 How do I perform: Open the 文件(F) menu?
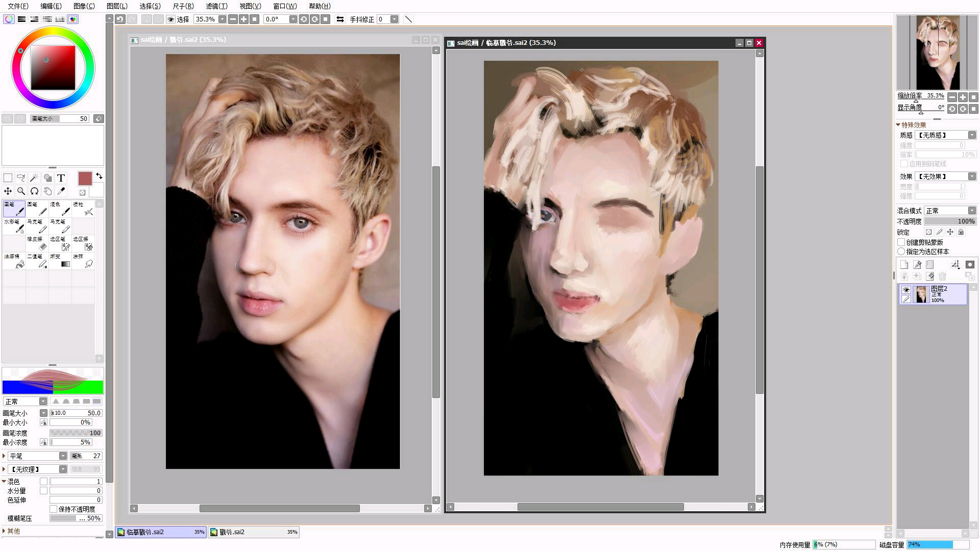(18, 6)
